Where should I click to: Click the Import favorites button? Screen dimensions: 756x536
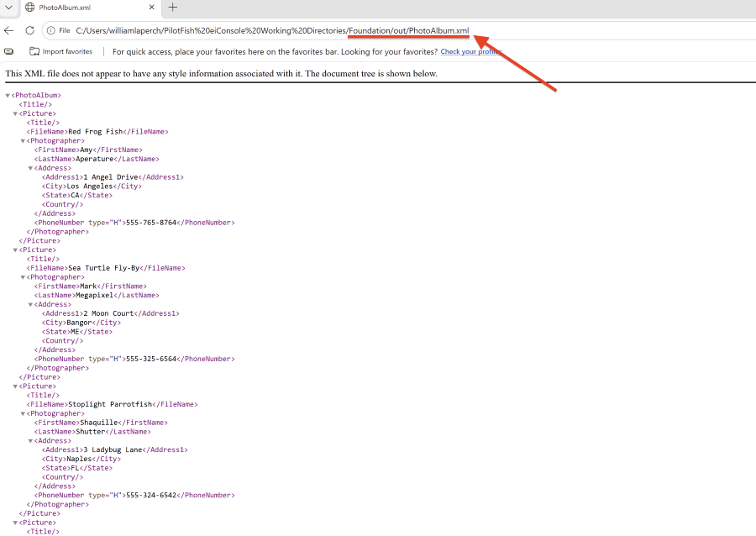point(60,51)
